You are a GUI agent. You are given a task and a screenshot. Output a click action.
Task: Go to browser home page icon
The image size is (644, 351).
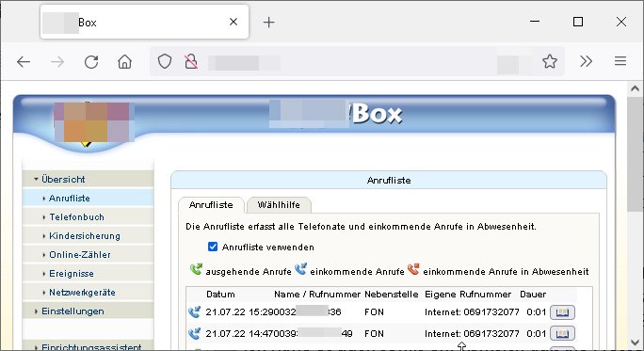point(125,62)
